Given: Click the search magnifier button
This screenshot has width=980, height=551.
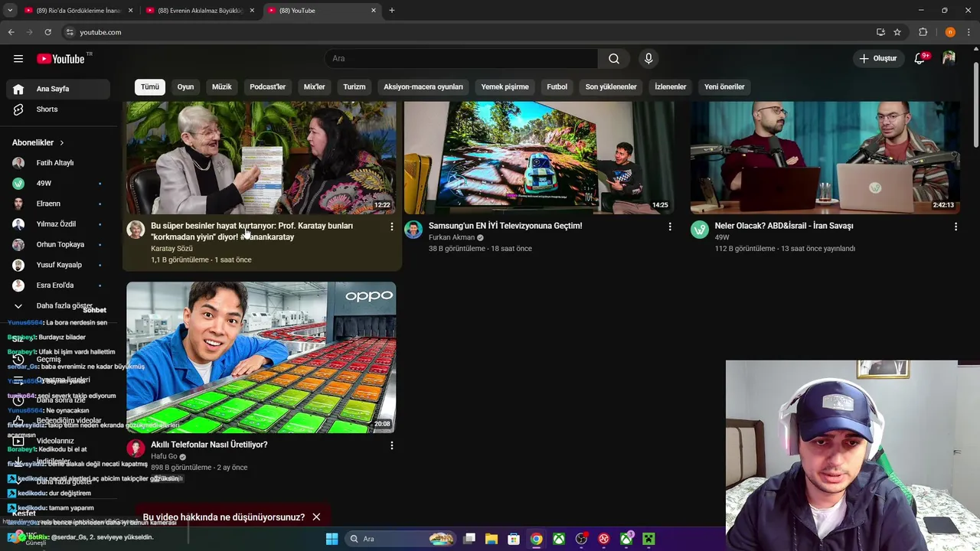Looking at the screenshot, I should click(x=614, y=59).
